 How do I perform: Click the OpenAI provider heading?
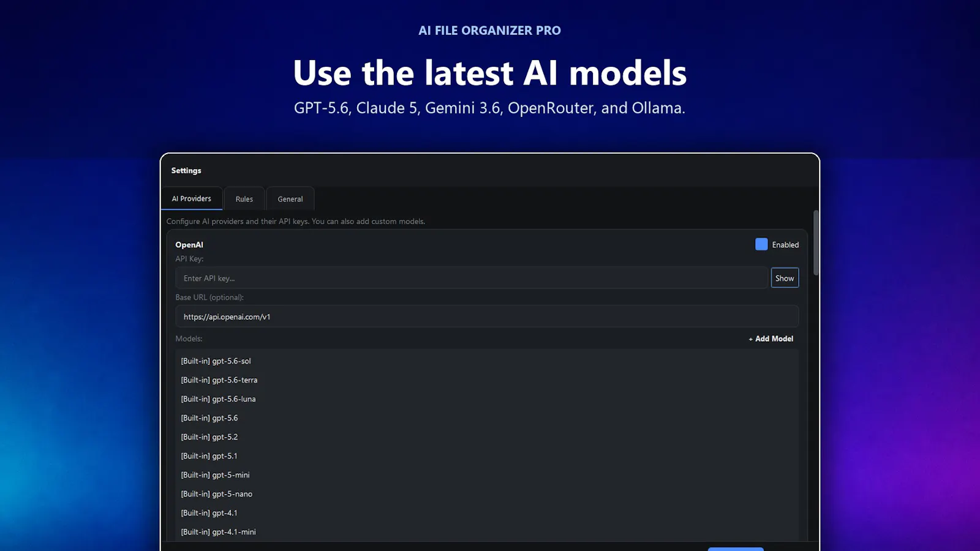189,244
